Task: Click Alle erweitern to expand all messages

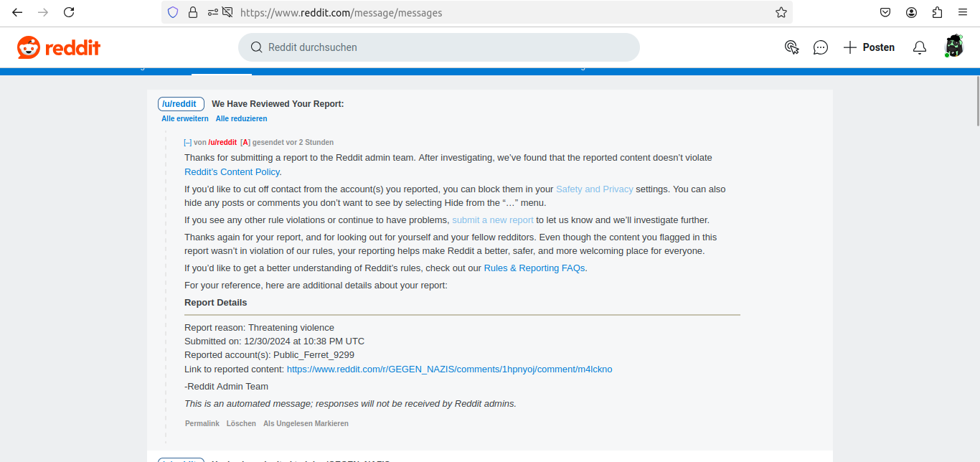Action: tap(185, 119)
